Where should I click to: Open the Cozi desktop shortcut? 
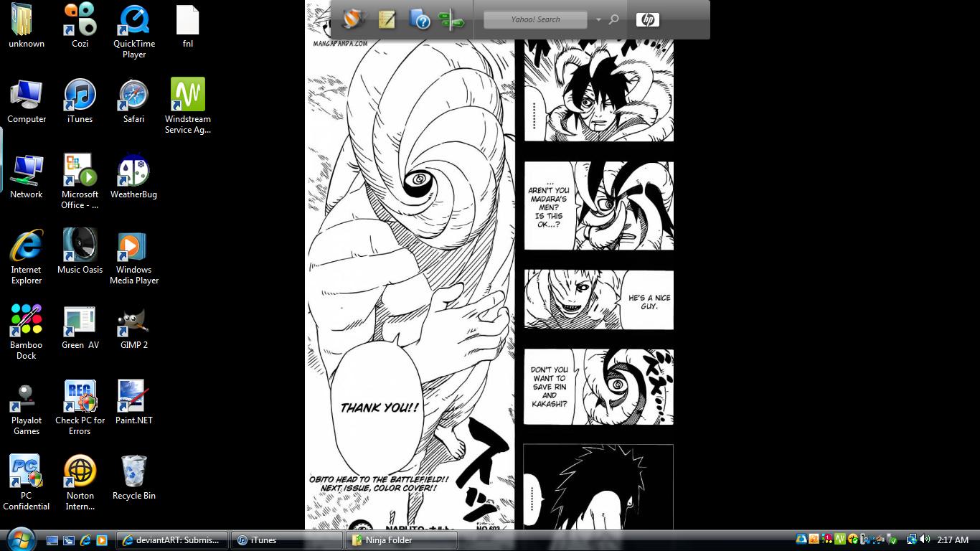click(80, 27)
